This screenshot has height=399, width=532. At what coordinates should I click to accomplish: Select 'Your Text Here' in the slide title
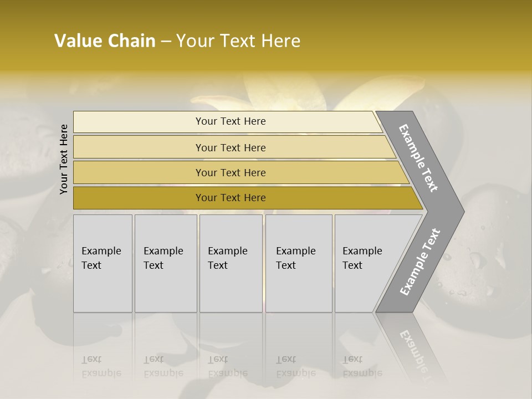pyautogui.click(x=238, y=41)
